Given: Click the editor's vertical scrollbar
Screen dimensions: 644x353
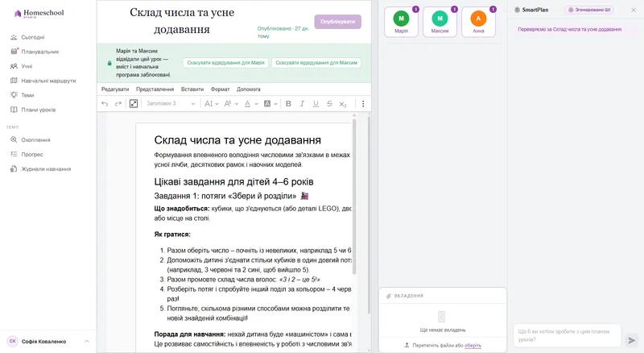Looking at the screenshot, I should click(354, 197).
